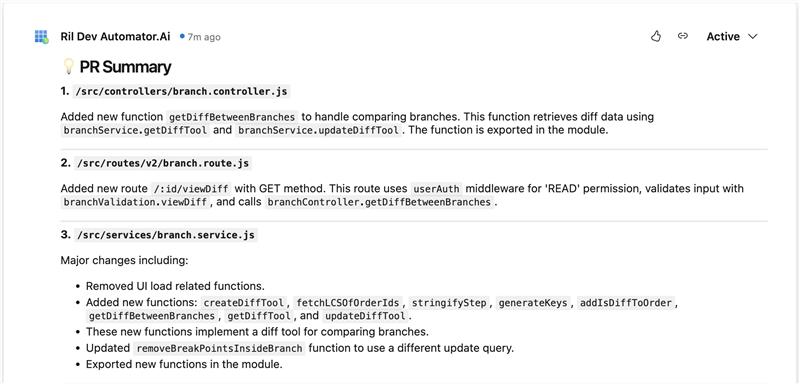
Task: Expand the chevron next to Active
Action: [753, 37]
